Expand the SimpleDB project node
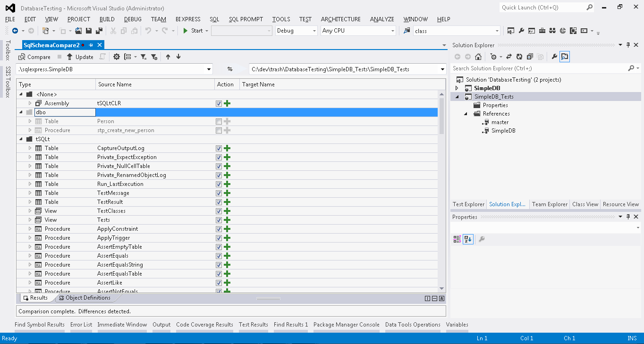The height and width of the screenshot is (344, 644). [x=457, y=88]
